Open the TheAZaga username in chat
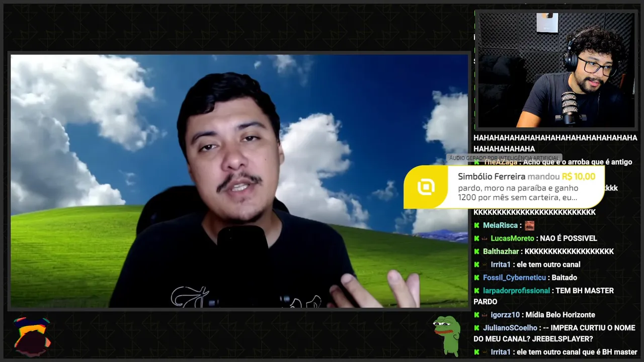 pos(500,162)
